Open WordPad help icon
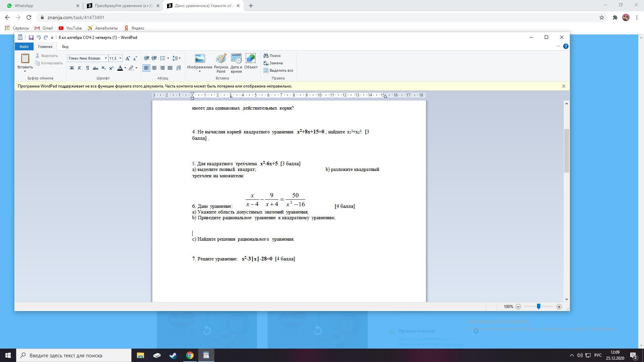Screen dimensions: 644x362 [x=566, y=46]
